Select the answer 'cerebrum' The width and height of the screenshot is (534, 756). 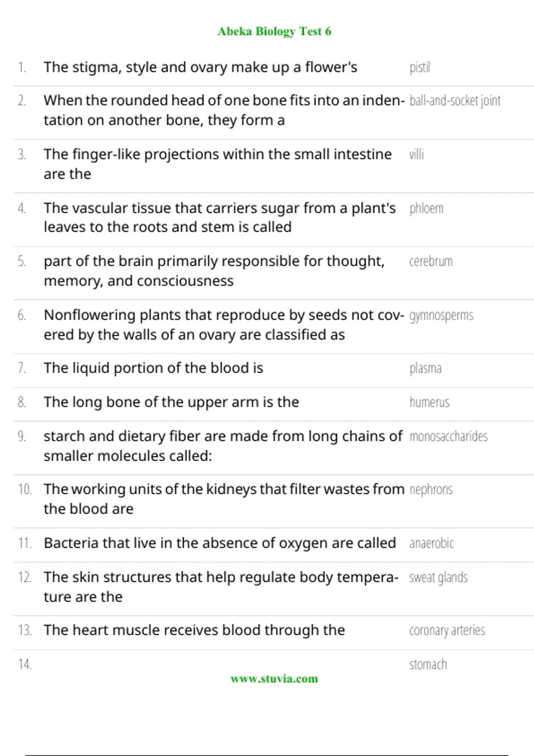[431, 261]
